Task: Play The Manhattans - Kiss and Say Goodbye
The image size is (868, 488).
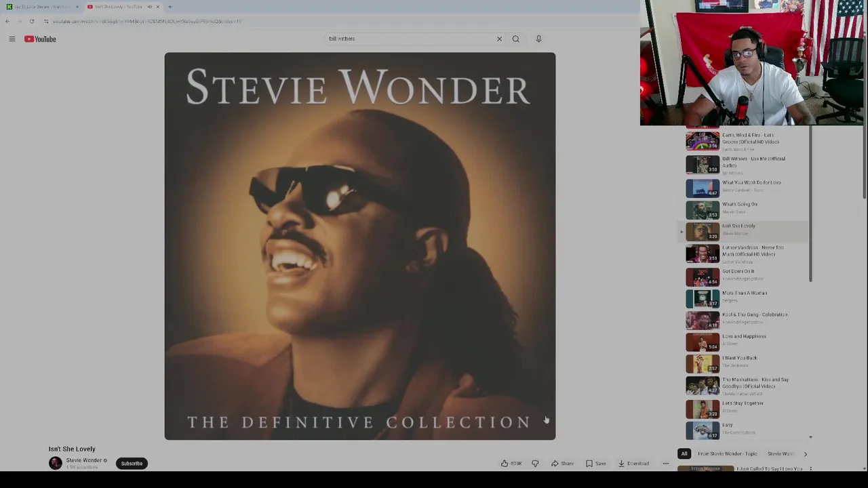Action: [x=744, y=386]
